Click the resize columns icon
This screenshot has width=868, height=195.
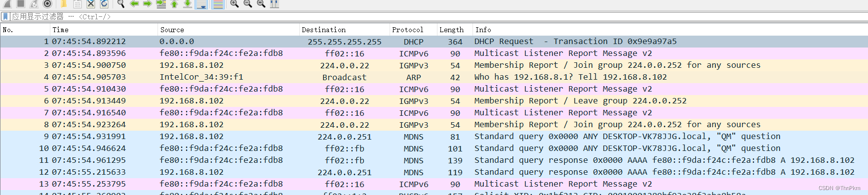pos(275,4)
